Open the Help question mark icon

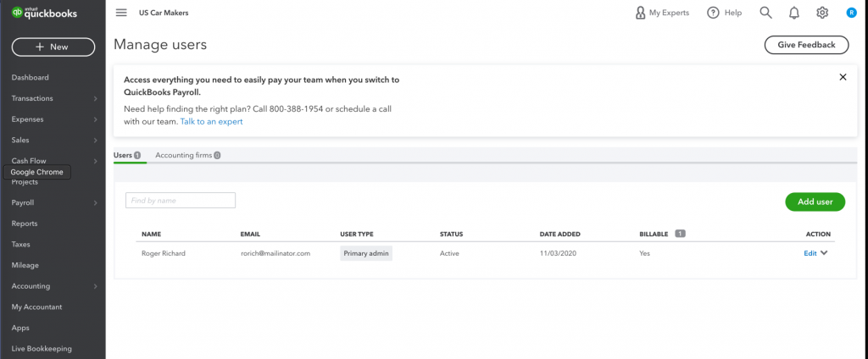713,13
